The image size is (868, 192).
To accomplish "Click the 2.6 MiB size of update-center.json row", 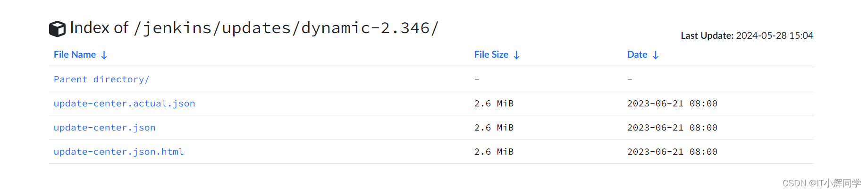I will pyautogui.click(x=494, y=127).
